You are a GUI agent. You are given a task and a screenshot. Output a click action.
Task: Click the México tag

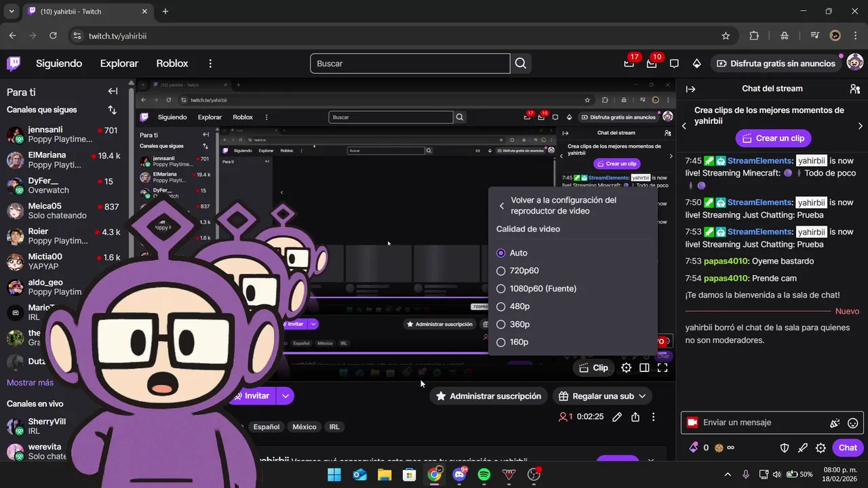304,427
